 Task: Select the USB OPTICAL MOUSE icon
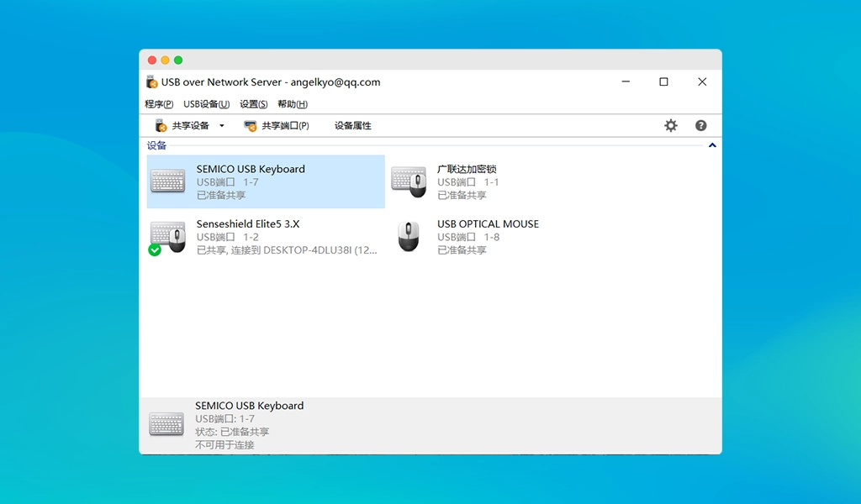pos(409,237)
